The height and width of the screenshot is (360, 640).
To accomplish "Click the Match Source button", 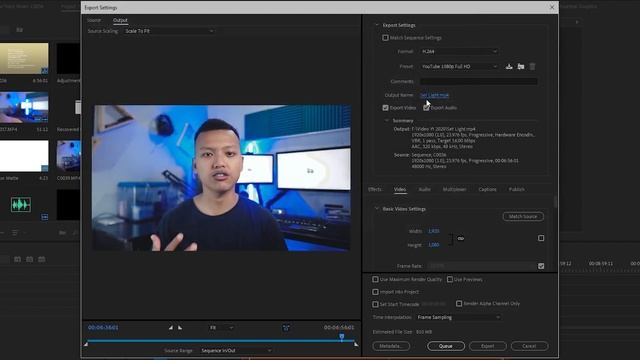I will (x=523, y=216).
